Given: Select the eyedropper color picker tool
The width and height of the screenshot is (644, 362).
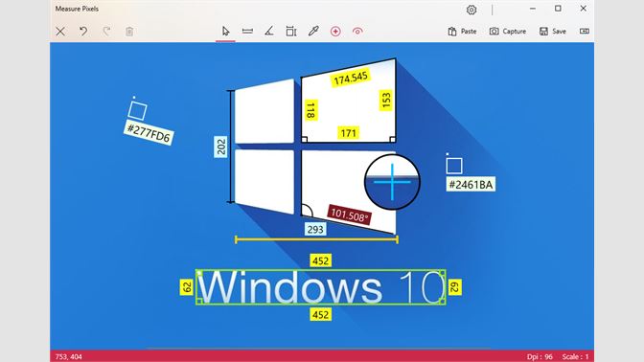Looking at the screenshot, I should coord(313,32).
